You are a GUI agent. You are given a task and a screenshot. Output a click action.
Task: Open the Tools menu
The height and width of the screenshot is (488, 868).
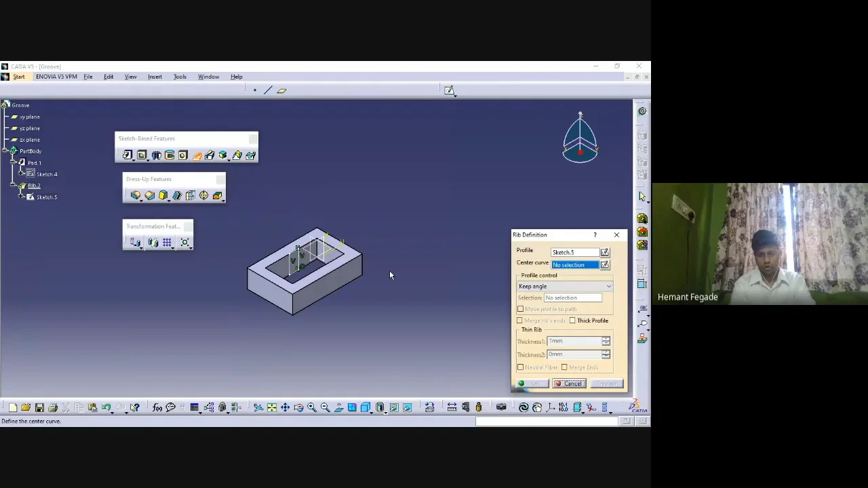point(180,77)
